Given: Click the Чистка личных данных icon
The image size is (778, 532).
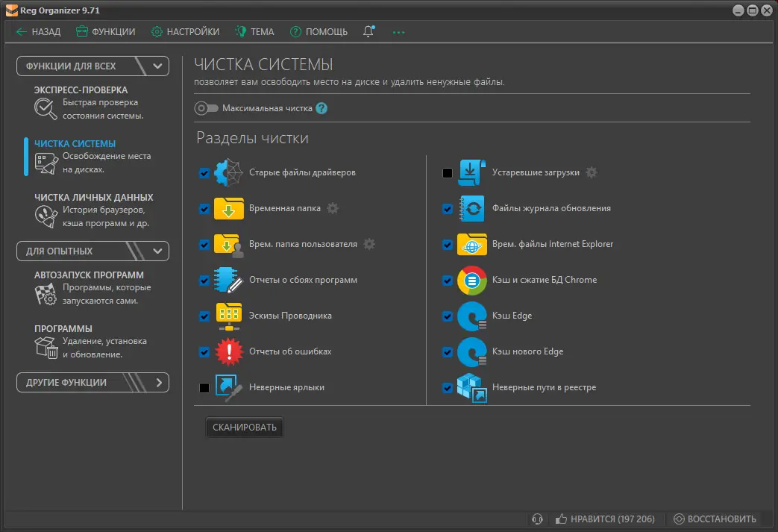Looking at the screenshot, I should tap(46, 216).
